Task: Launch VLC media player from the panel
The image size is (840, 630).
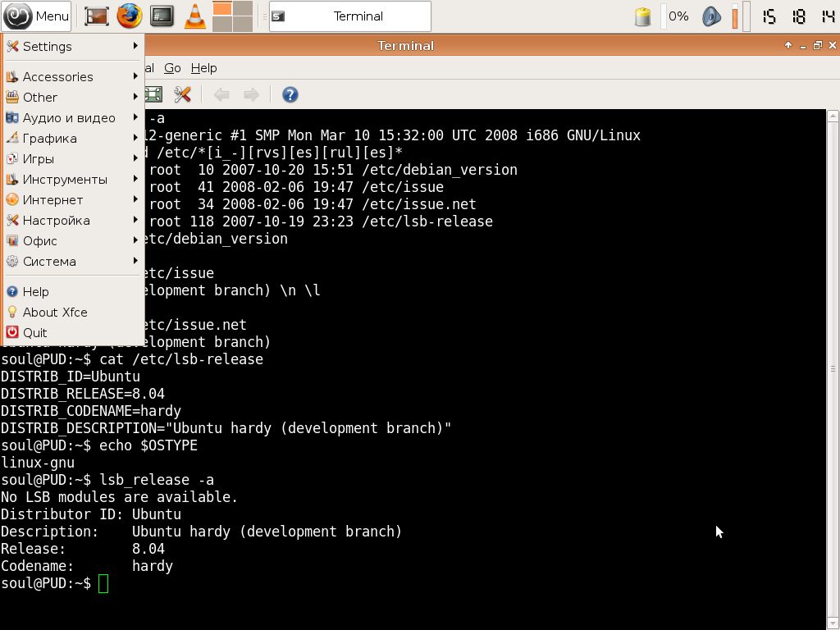Action: [195, 16]
